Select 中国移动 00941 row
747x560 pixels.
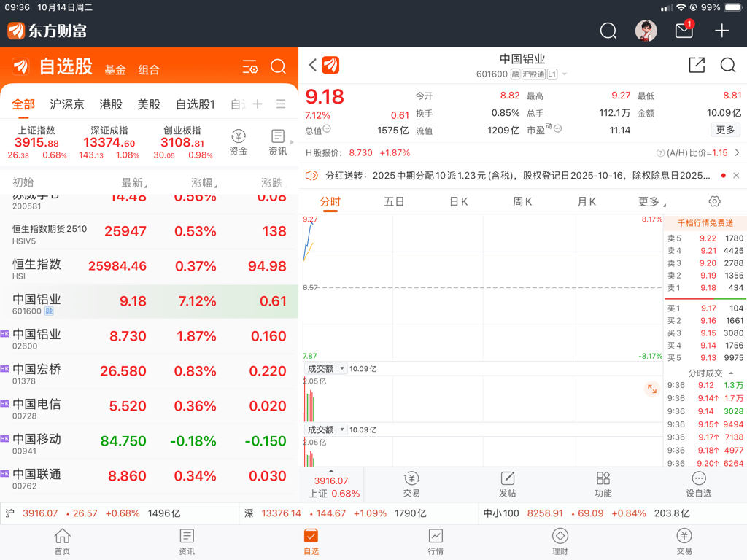pos(149,441)
